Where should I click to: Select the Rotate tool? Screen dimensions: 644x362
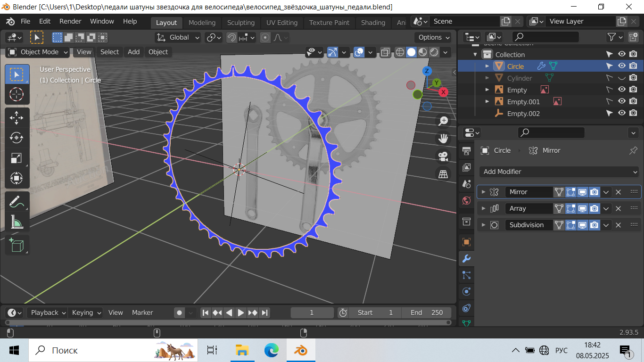[x=17, y=138]
